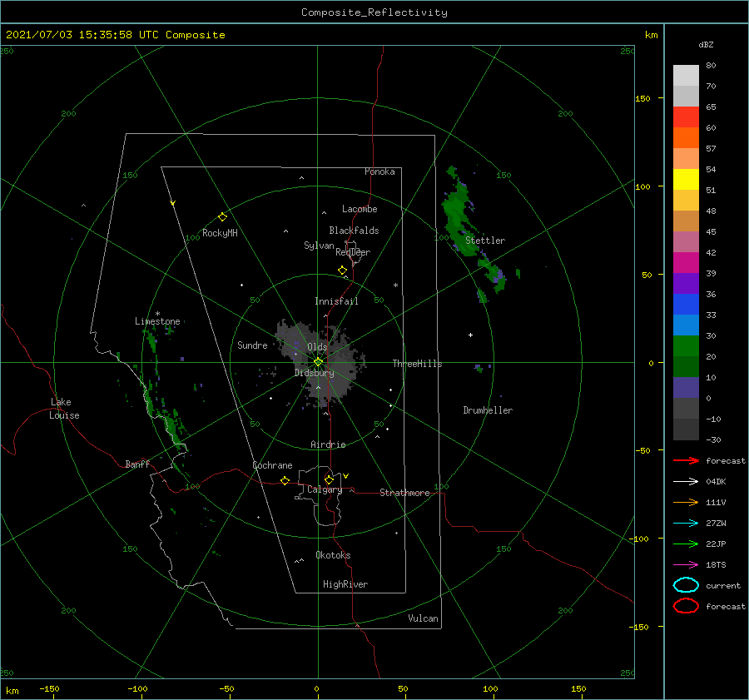Select the yellow diamond marker above Calgary

329,479
